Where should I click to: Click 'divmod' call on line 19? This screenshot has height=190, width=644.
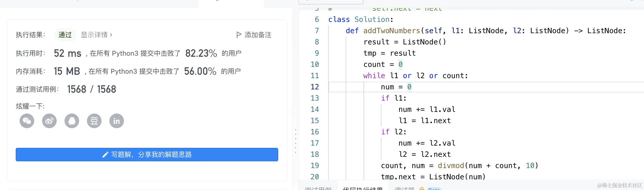[451, 166]
